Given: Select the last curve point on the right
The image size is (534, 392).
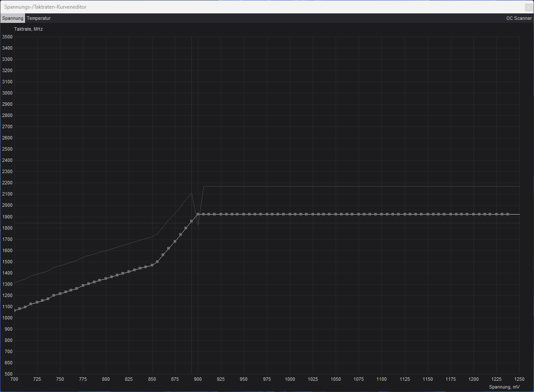Looking at the screenshot, I should click(508, 214).
